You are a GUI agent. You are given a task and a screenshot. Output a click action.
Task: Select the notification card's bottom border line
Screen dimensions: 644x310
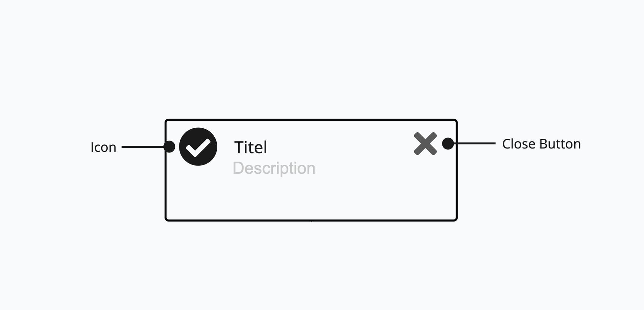click(311, 220)
